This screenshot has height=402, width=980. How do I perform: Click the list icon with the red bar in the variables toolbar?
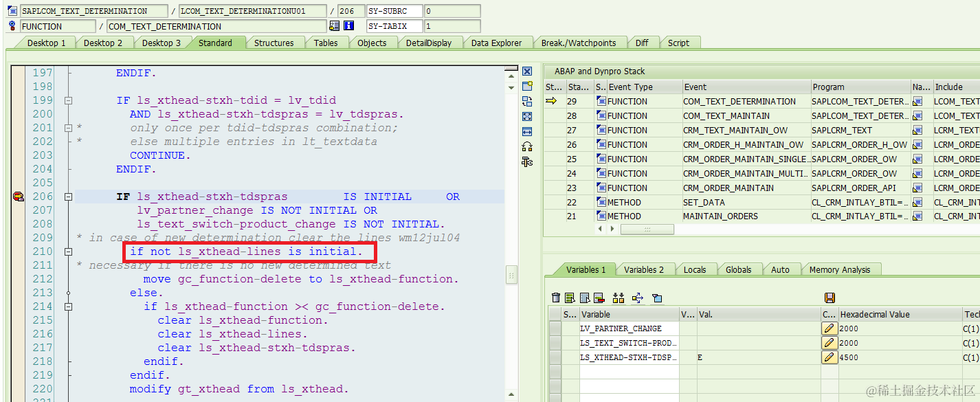click(x=598, y=298)
